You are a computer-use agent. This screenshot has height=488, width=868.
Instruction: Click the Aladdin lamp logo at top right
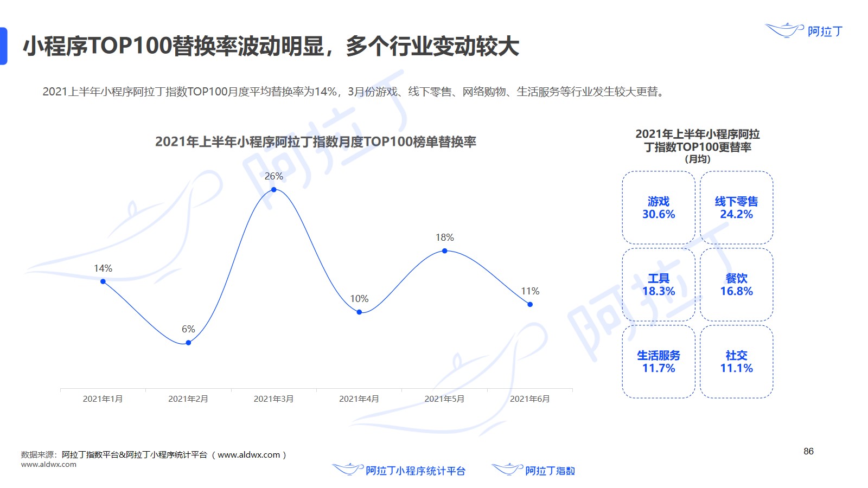[784, 30]
